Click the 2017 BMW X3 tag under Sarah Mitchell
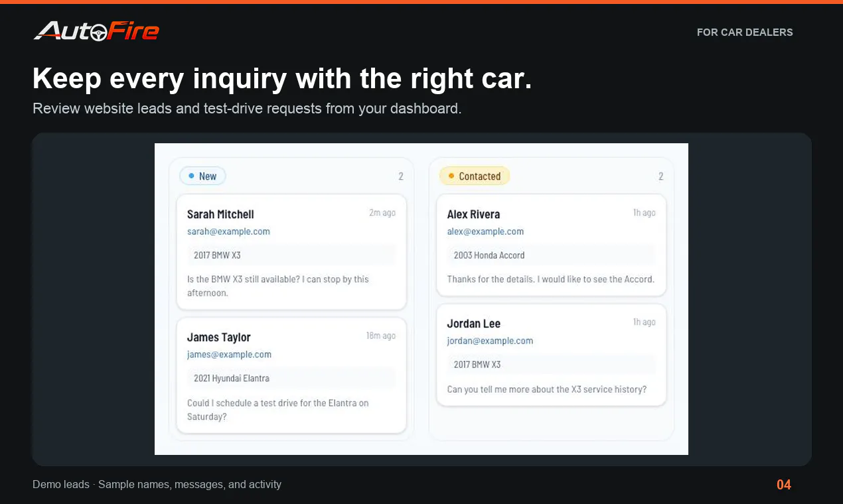Viewport: 843px width, 504px height. pyautogui.click(x=291, y=255)
